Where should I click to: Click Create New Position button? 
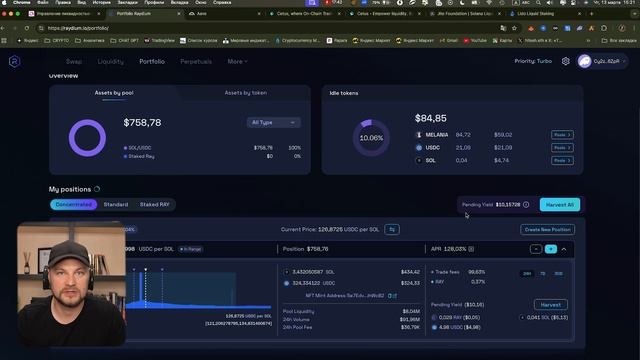coord(547,229)
